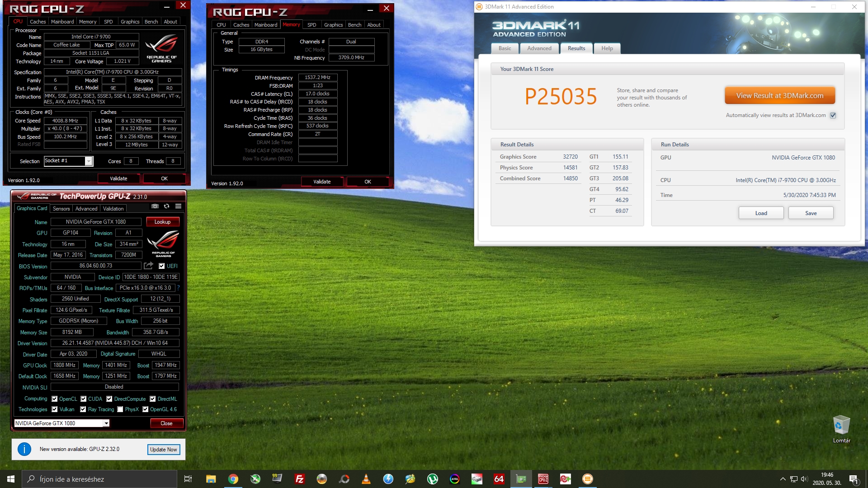Toggle the DirectCompute checkbox

point(109,399)
